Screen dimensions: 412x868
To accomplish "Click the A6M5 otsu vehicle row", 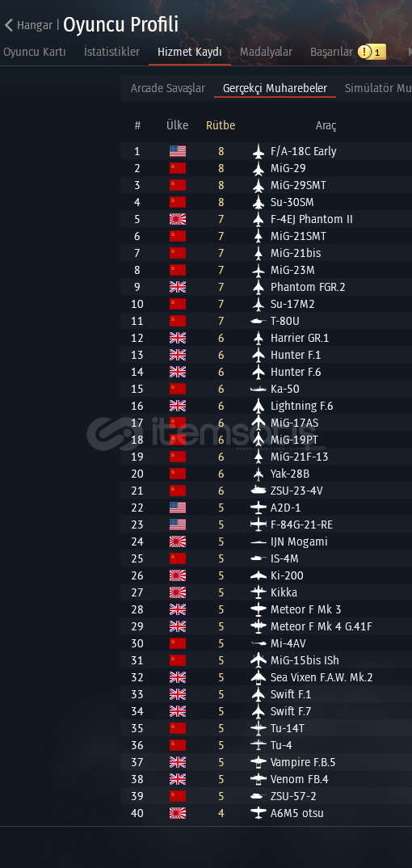I will [266, 813].
